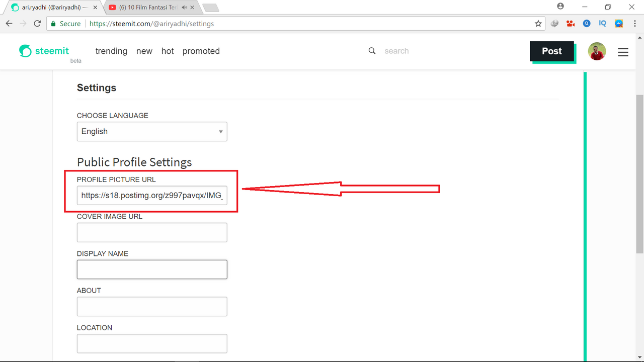Image resolution: width=644 pixels, height=362 pixels.
Task: Click the CHOOSE LANGUAGE label
Action: click(x=113, y=116)
